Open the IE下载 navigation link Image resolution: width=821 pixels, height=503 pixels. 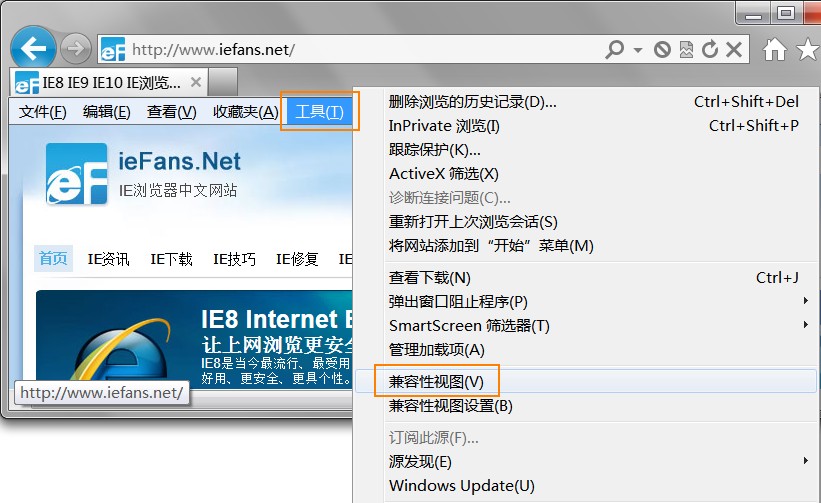(171, 259)
